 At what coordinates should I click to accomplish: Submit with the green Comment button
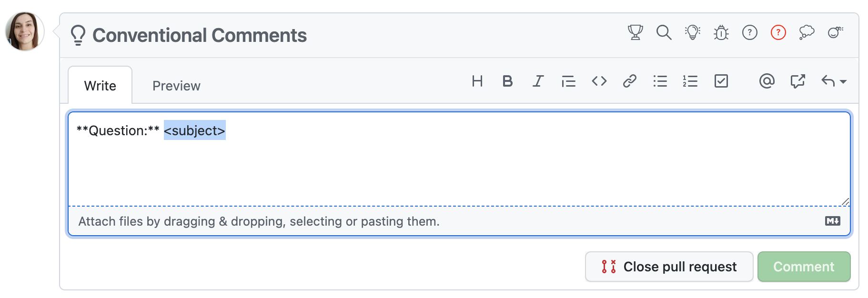tap(804, 267)
